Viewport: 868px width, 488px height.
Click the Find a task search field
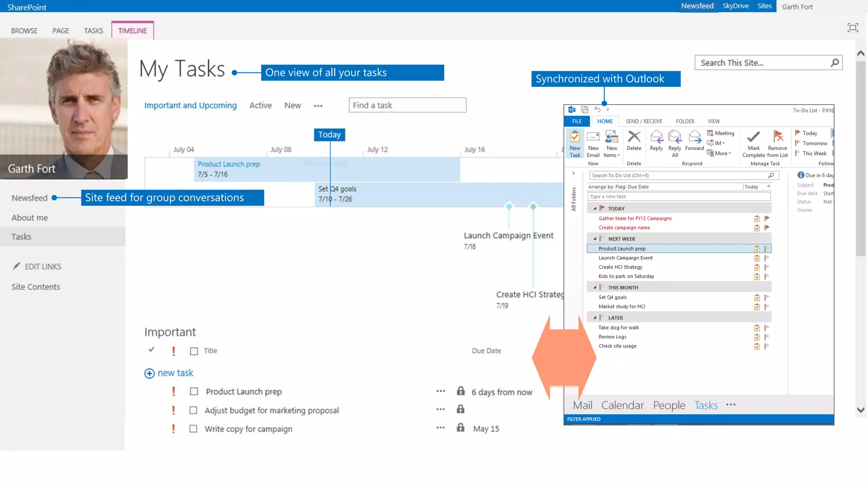[x=407, y=105]
